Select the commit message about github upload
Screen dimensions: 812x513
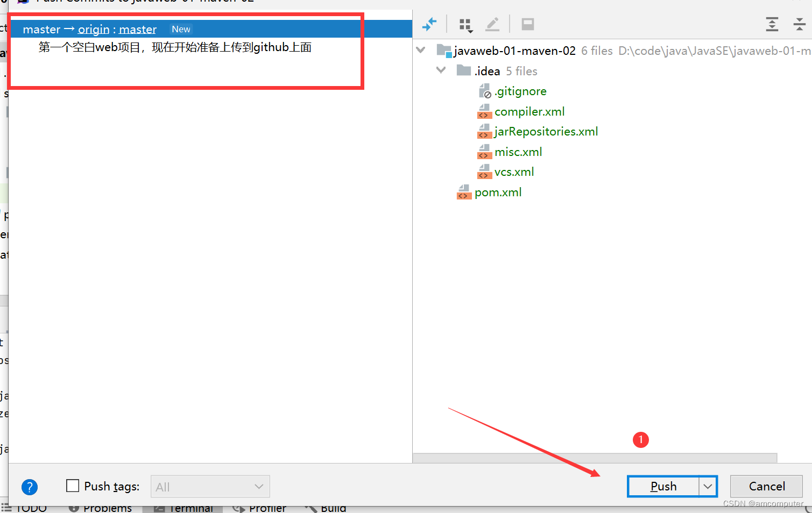175,47
